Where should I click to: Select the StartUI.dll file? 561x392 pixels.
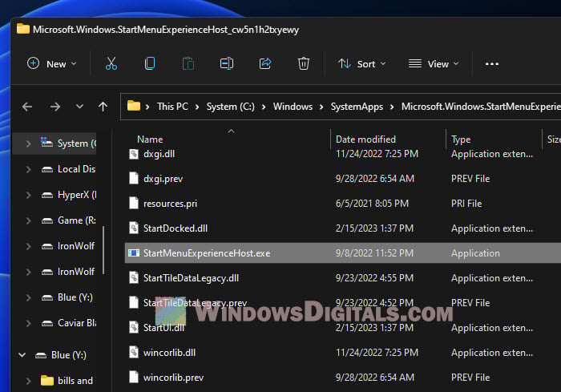(163, 328)
